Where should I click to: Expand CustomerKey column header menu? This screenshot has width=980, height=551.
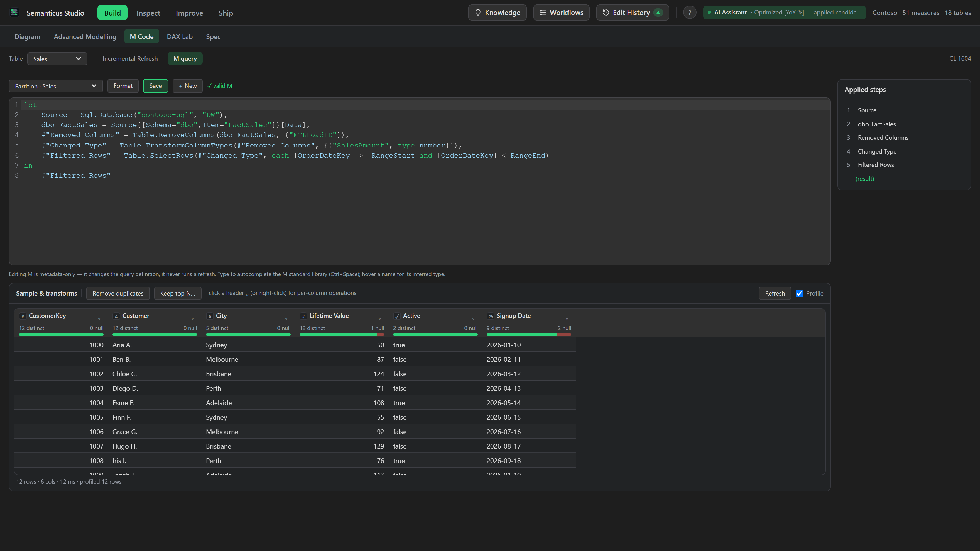tap(99, 318)
